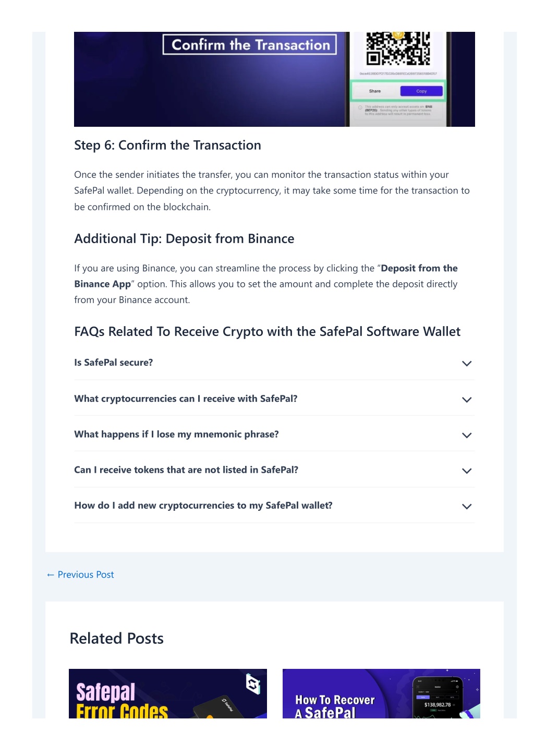Viewport: 534px width, 756px height.
Task: Expand the lost mnemonic phrase FAQ chevron
Action: [x=467, y=435]
